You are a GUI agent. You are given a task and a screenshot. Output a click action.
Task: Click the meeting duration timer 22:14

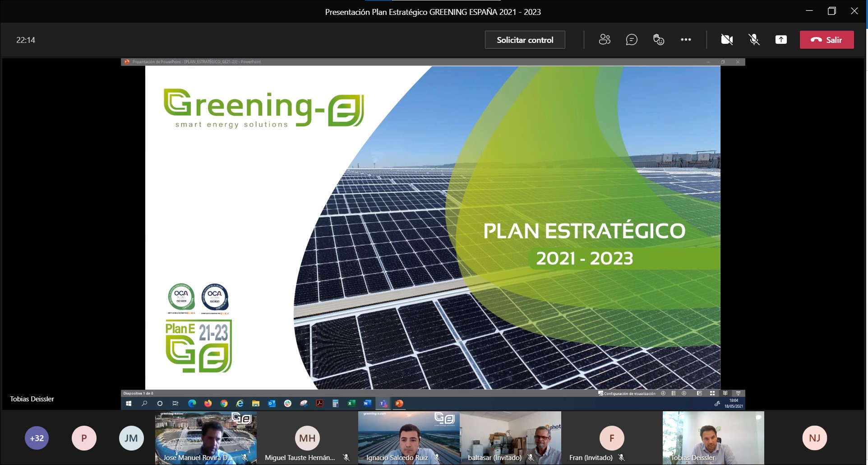[26, 40]
